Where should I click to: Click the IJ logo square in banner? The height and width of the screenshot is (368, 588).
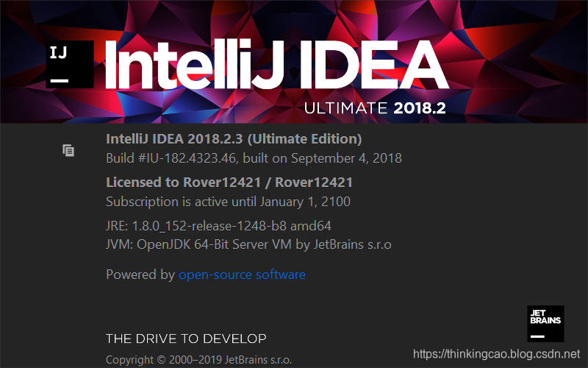click(70, 65)
